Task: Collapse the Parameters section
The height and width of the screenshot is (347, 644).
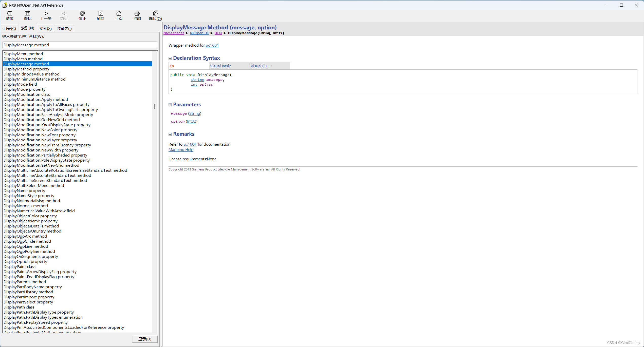Action: point(170,105)
